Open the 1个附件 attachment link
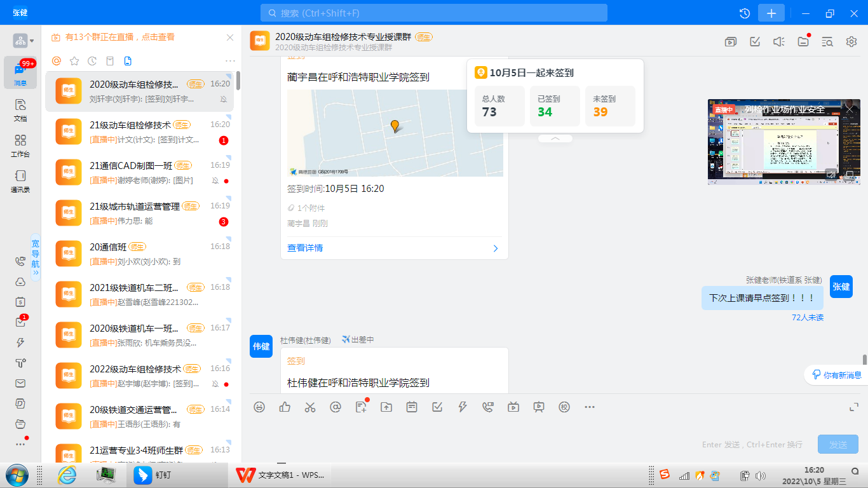This screenshot has width=868, height=488. coord(306,208)
